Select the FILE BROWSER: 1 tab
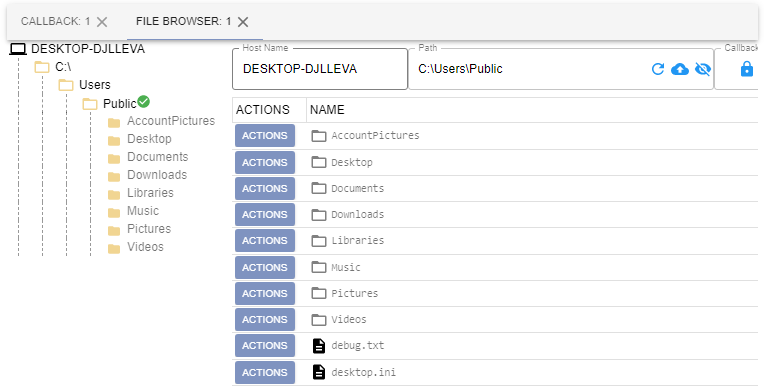 click(183, 21)
